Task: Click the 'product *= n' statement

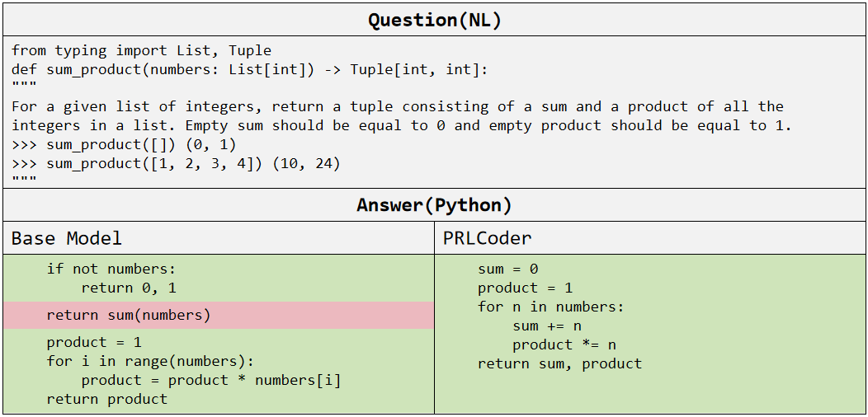Action: [564, 344]
